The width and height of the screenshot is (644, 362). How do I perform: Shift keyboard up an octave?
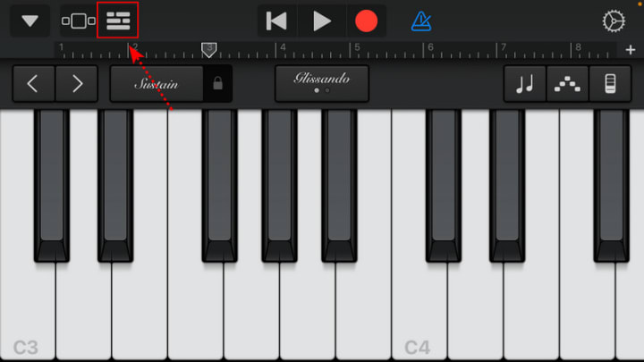pos(77,84)
